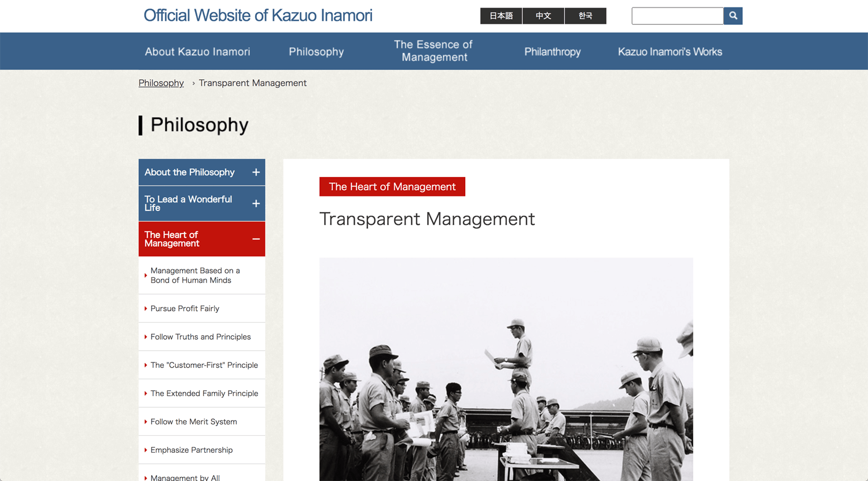Image resolution: width=868 pixels, height=481 pixels.
Task: Click the magnifier search button
Action: (733, 16)
